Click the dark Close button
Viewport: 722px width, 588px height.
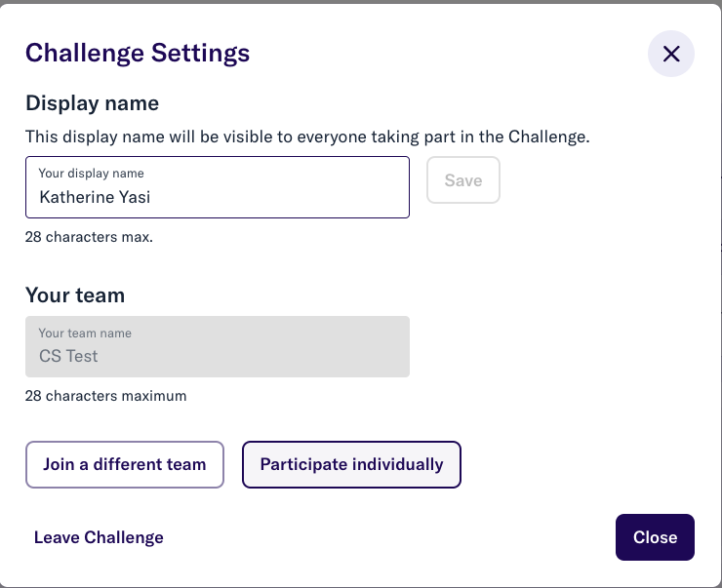(x=655, y=537)
